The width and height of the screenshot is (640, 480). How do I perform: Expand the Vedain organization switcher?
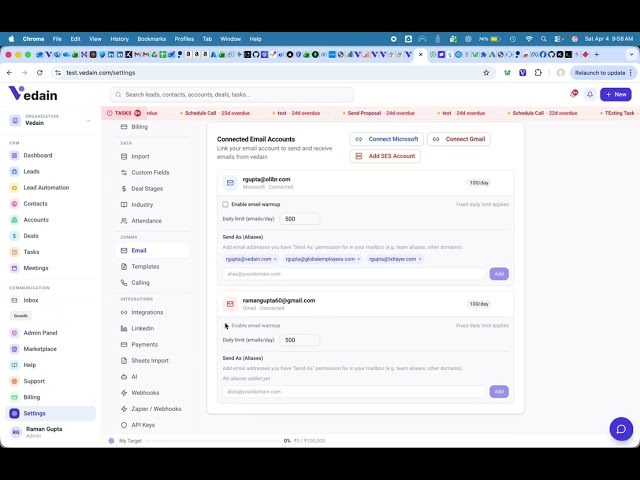click(x=51, y=120)
